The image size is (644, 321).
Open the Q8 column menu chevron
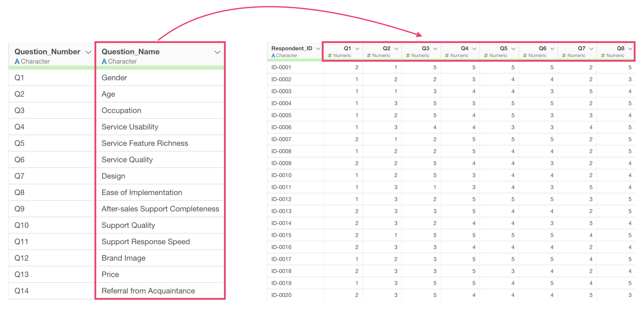[630, 49]
